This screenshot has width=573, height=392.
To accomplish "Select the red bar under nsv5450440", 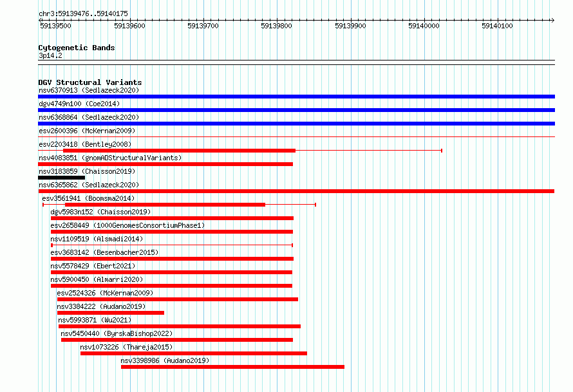I will coord(177,340).
